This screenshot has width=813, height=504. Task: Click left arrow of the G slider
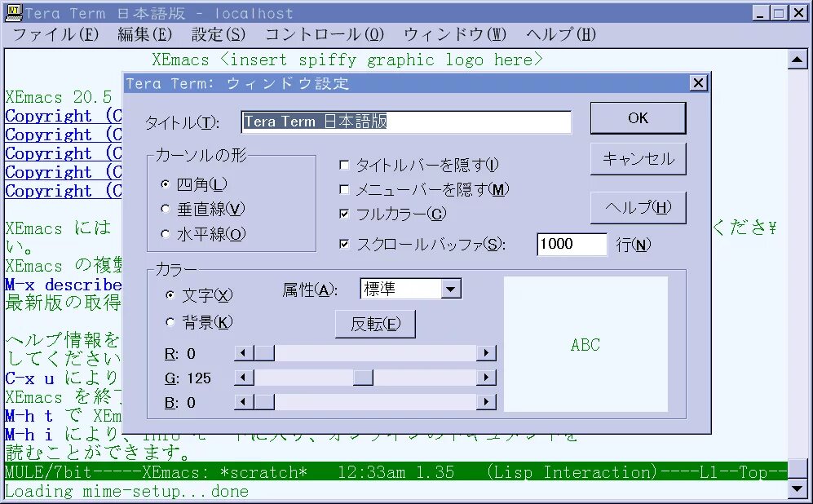[244, 378]
